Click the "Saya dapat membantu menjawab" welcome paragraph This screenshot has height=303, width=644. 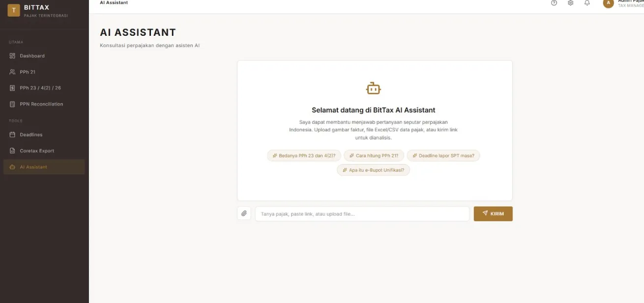(x=374, y=130)
